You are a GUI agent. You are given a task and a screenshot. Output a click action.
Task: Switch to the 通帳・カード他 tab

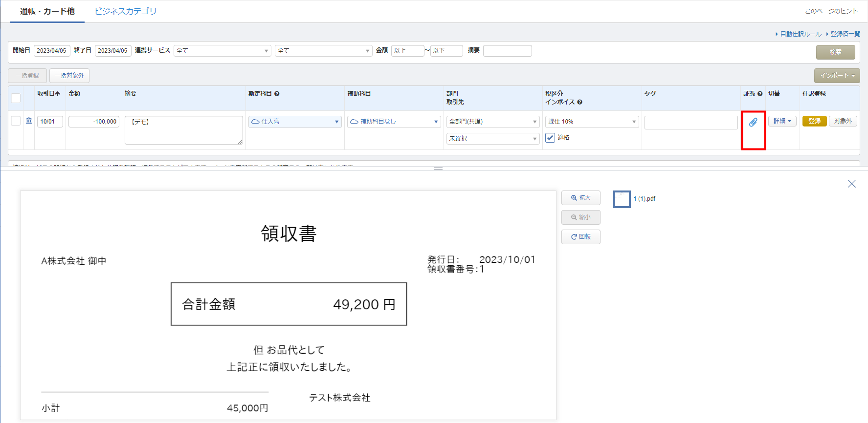(x=47, y=11)
